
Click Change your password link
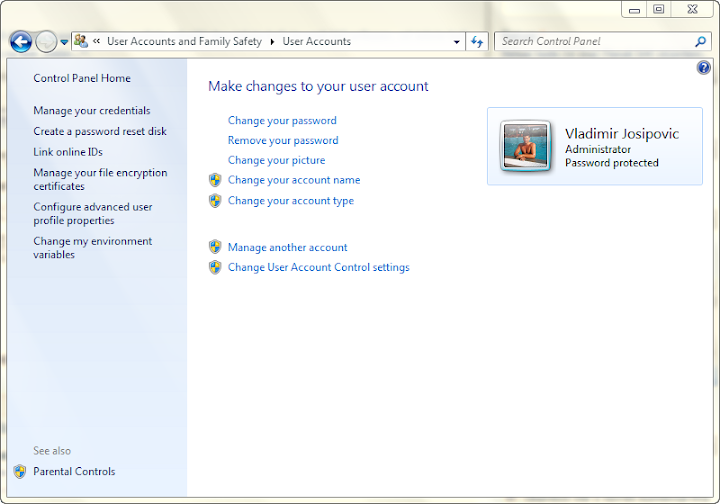click(282, 120)
